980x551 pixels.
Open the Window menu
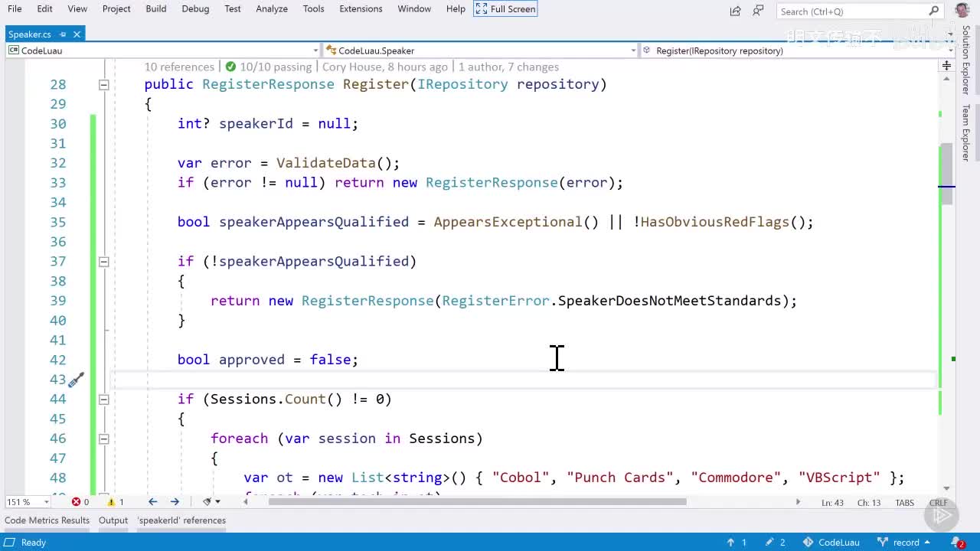pyautogui.click(x=414, y=8)
